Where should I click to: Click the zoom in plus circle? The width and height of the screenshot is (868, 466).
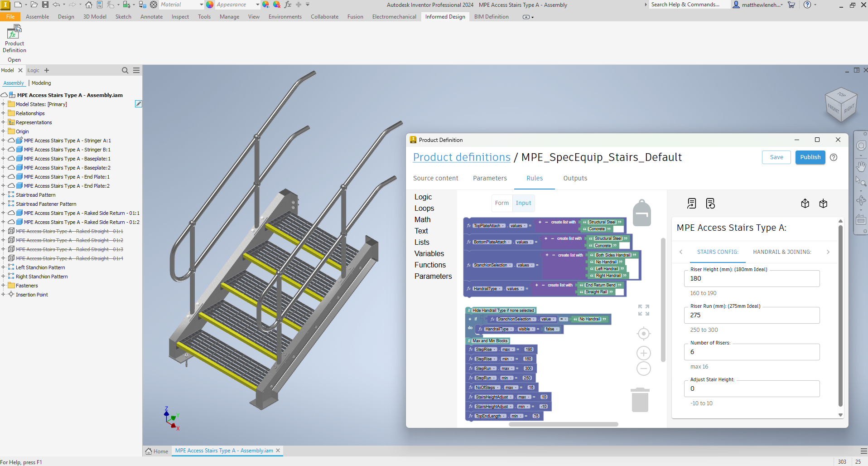coord(643,353)
